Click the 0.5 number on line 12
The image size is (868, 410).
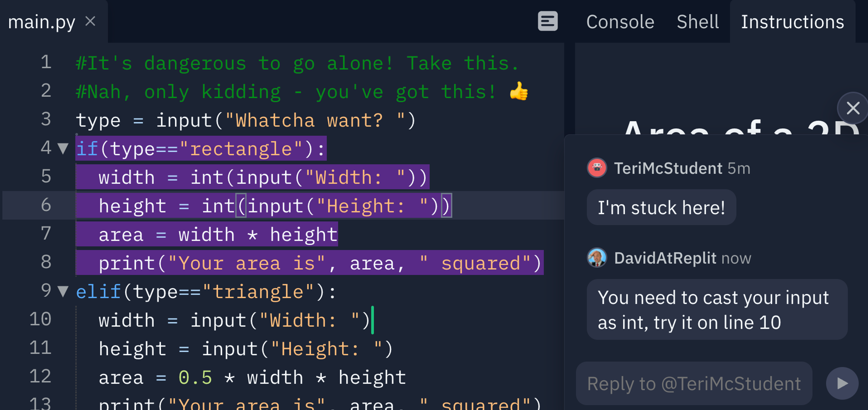click(195, 377)
